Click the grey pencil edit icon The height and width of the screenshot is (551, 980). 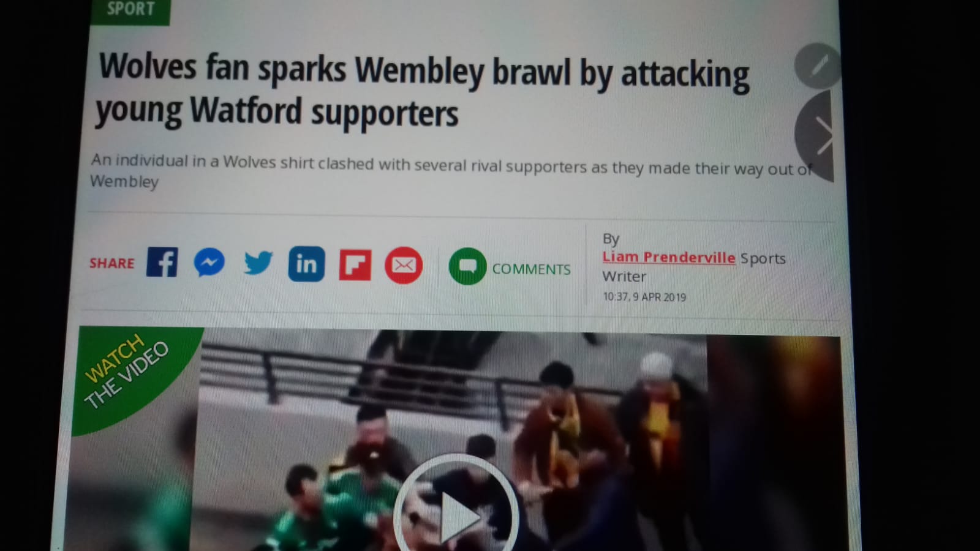(x=817, y=66)
